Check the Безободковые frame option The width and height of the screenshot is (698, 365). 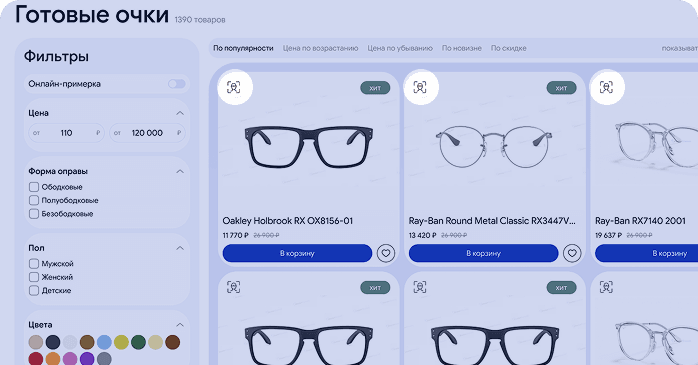click(34, 214)
